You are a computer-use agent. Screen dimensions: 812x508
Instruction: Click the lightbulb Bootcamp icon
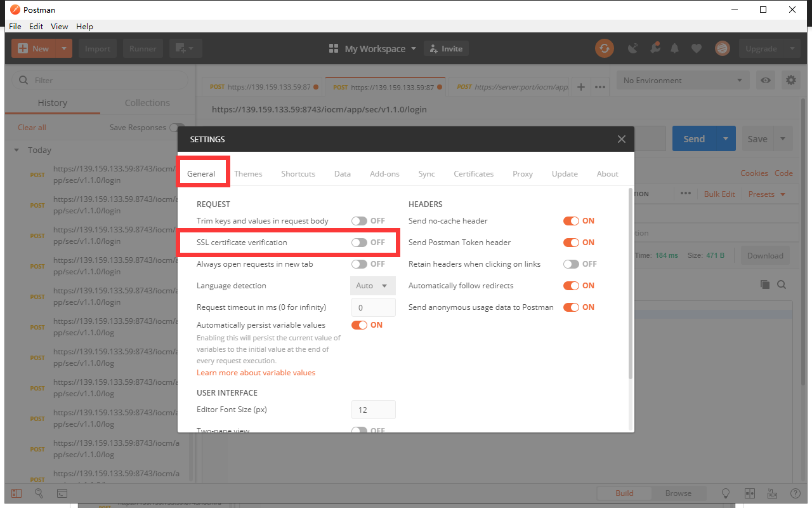pos(726,493)
